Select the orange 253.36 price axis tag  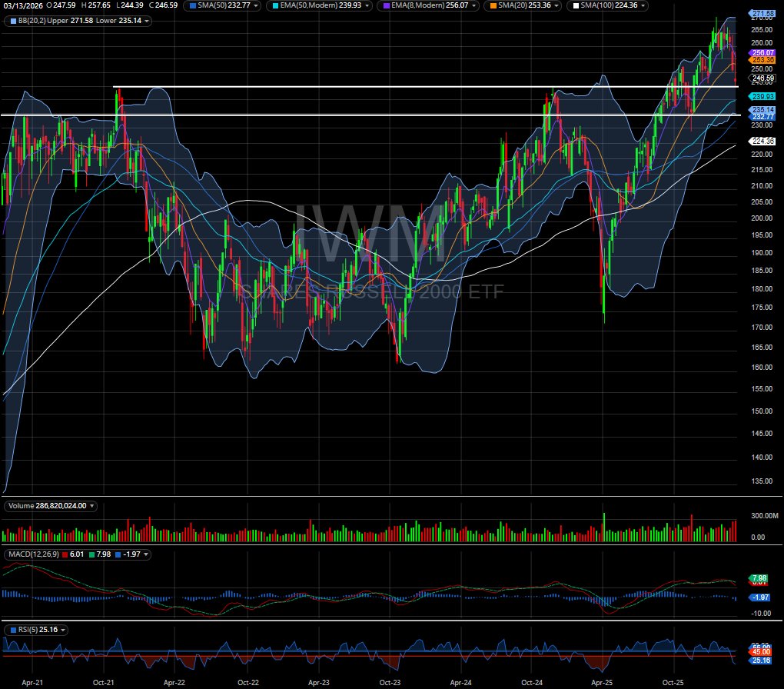[x=762, y=59]
